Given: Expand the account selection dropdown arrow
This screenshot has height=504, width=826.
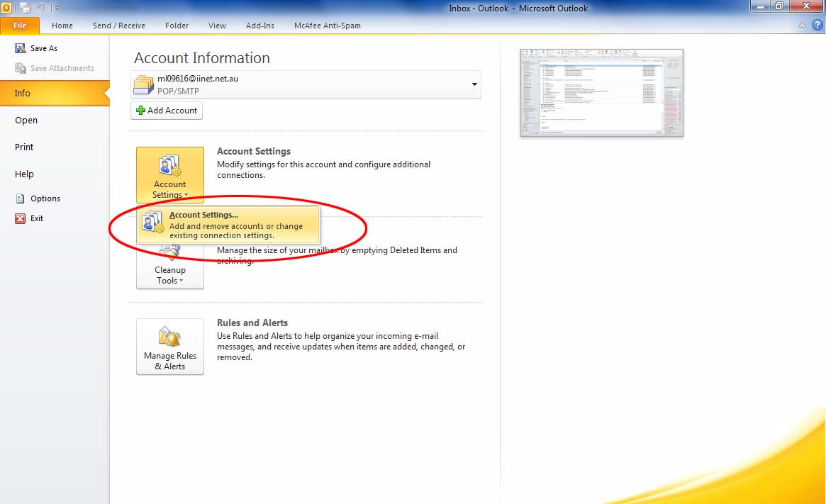Looking at the screenshot, I should point(474,84).
